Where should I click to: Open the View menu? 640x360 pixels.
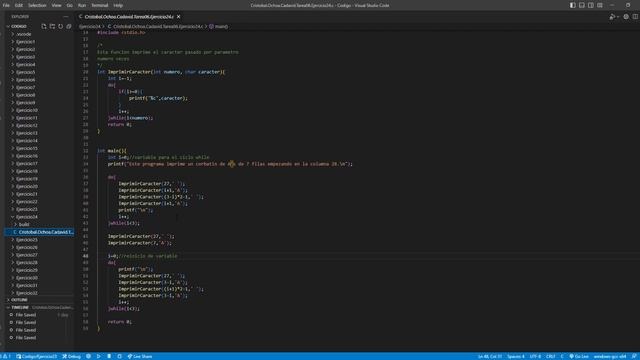pos(56,5)
